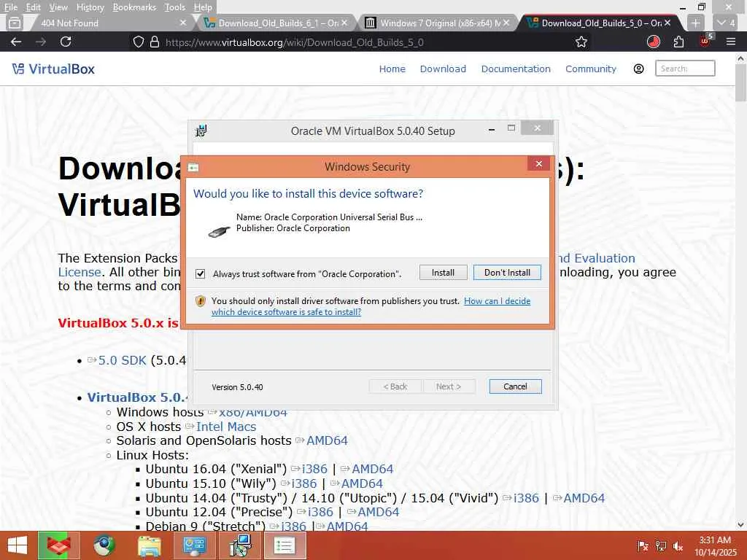Open Solaris and OpenSolaris AMD64 link
Image resolution: width=747 pixels, height=560 pixels.
(327, 440)
